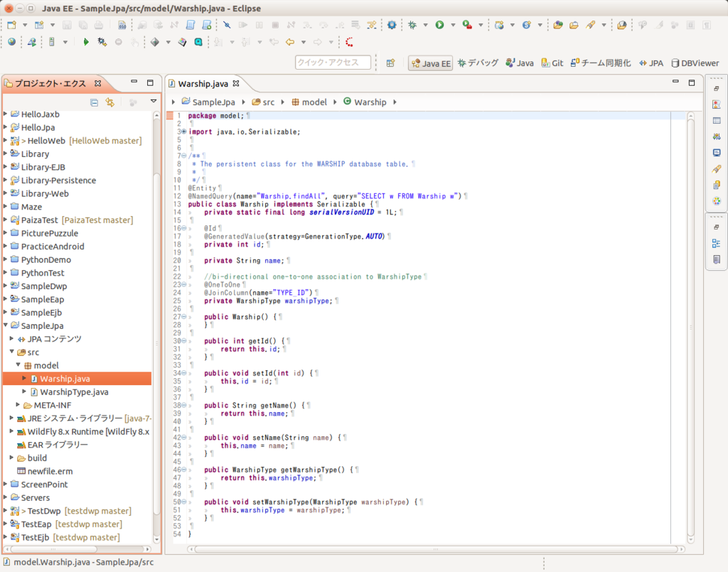This screenshot has height=572, width=728.
Task: Switch to the DBViewer perspective
Action: [695, 63]
